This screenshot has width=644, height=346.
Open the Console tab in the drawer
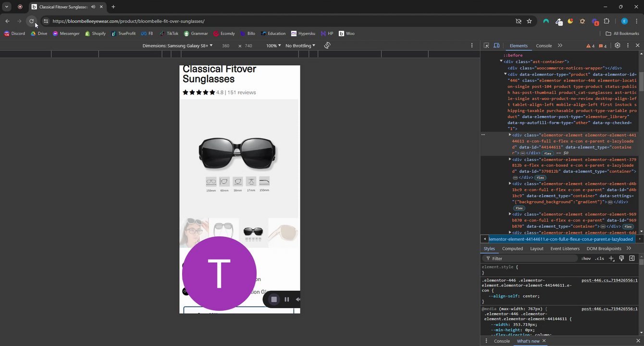pyautogui.click(x=502, y=341)
